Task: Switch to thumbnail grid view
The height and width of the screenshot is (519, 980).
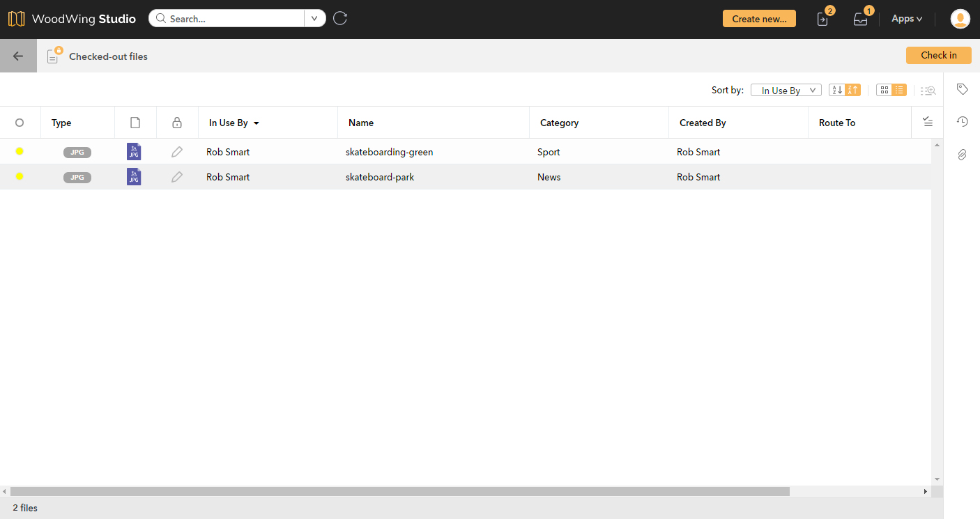Action: pyautogui.click(x=884, y=90)
